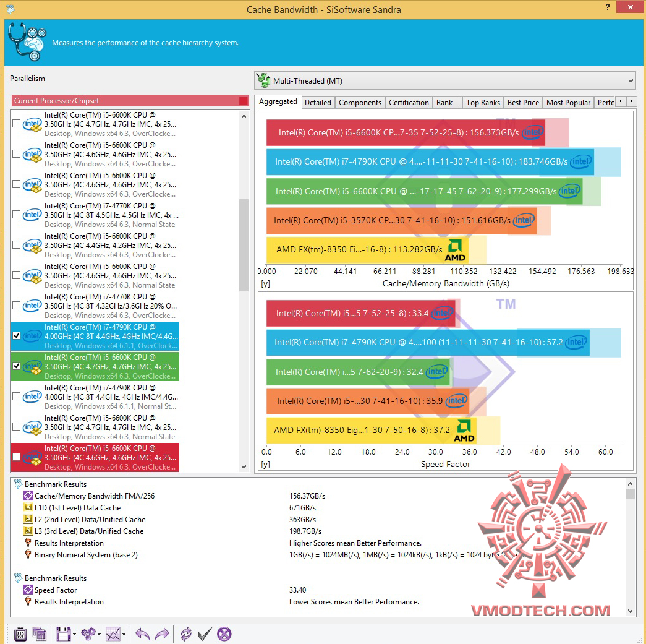Viewport: 646px width, 644px height.
Task: Open the dropdown arrow next to save icon
Action: [75, 635]
